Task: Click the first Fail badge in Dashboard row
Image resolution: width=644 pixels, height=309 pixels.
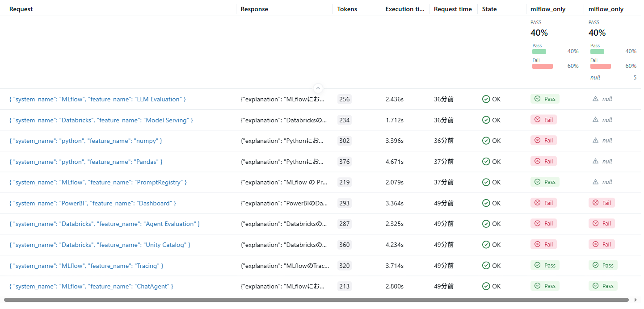Action: pos(543,203)
